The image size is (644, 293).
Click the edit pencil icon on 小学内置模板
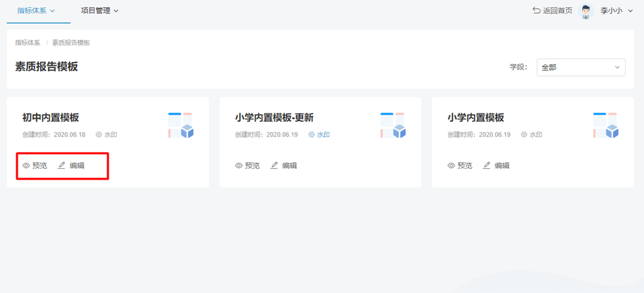(487, 165)
